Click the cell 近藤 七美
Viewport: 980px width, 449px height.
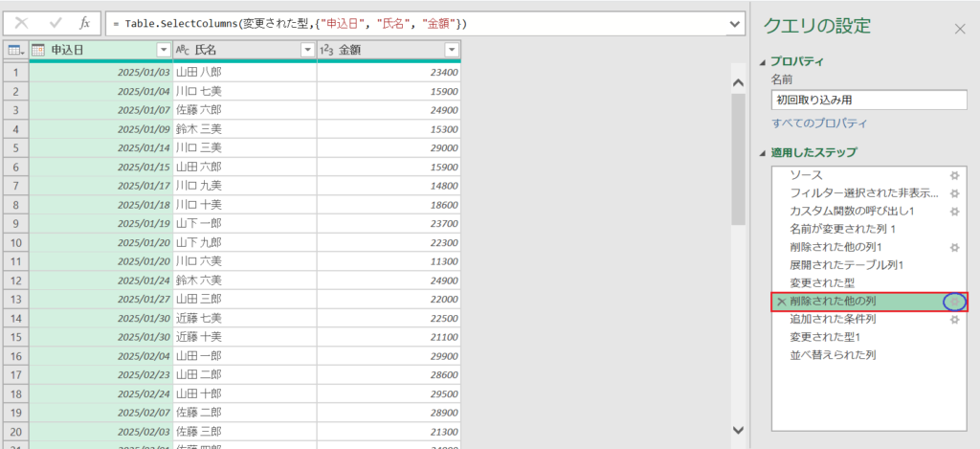(x=245, y=318)
